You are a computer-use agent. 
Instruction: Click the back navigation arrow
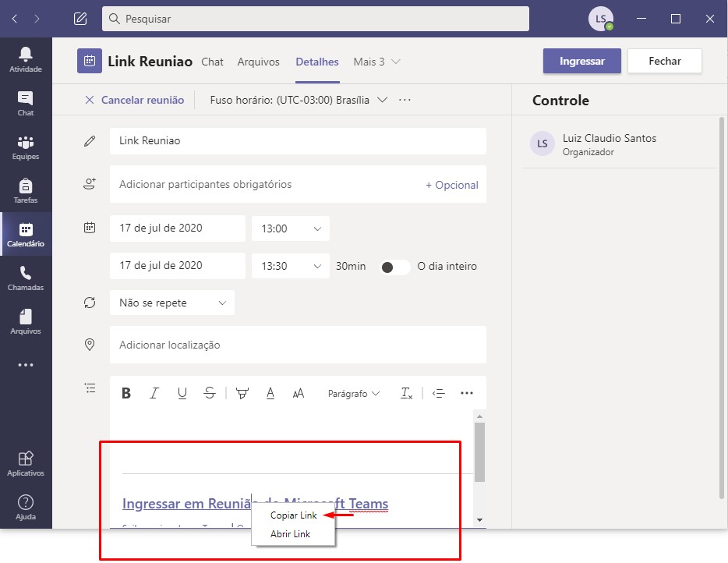coord(15,19)
